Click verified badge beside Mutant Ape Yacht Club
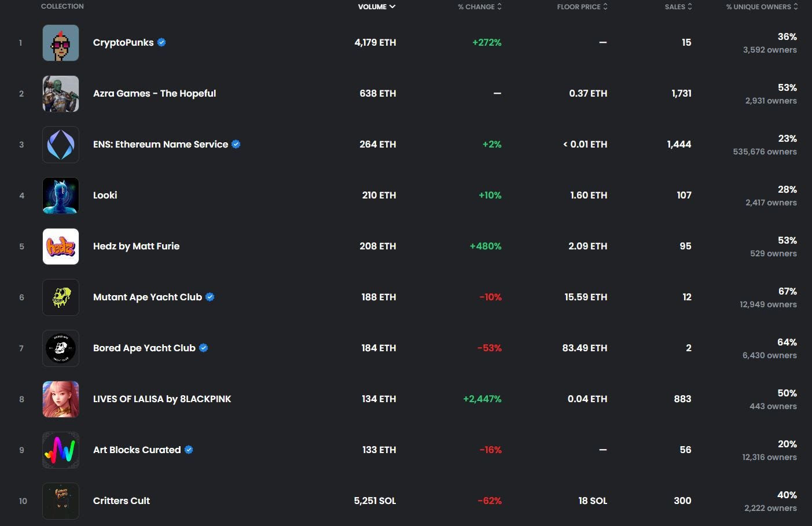The height and width of the screenshot is (526, 812). tap(210, 297)
